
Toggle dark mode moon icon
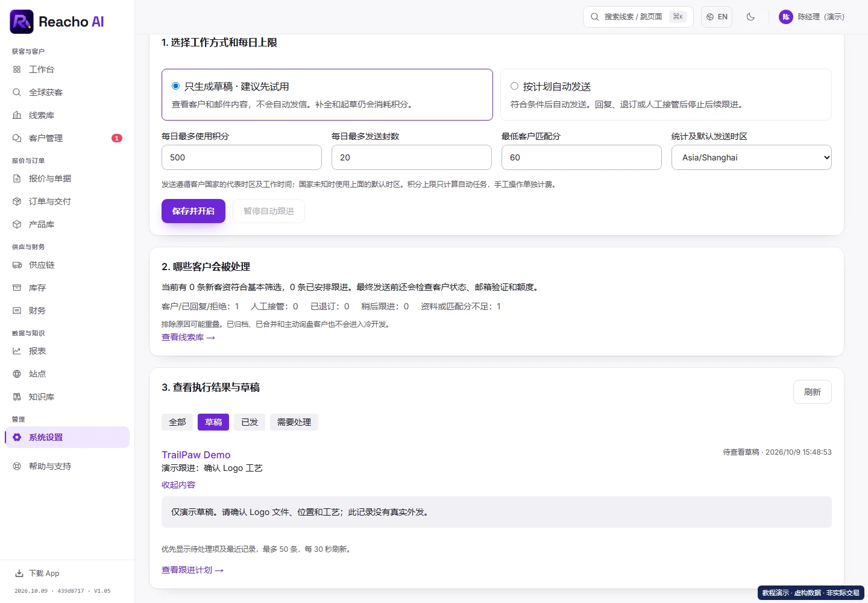coord(750,17)
